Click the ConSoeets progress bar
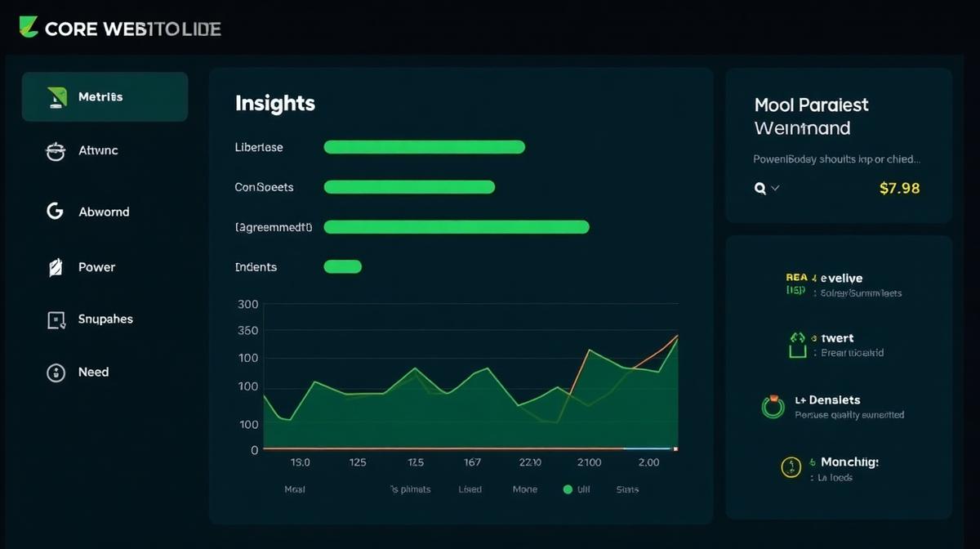This screenshot has width=980, height=549. coord(409,187)
